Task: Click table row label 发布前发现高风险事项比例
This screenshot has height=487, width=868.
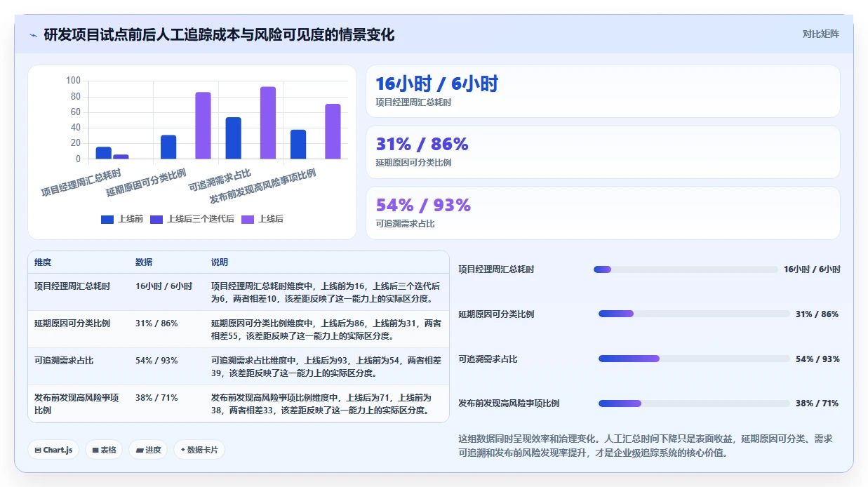Action: 76,403
